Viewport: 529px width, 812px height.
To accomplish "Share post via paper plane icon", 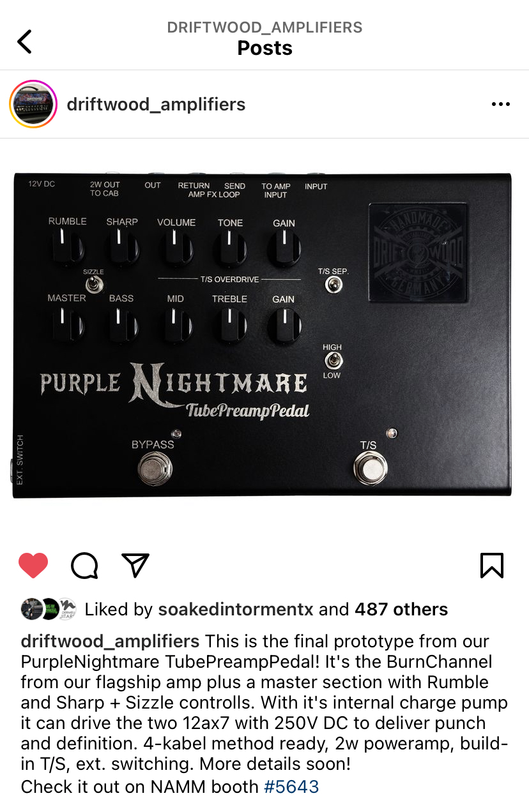I will [x=135, y=565].
